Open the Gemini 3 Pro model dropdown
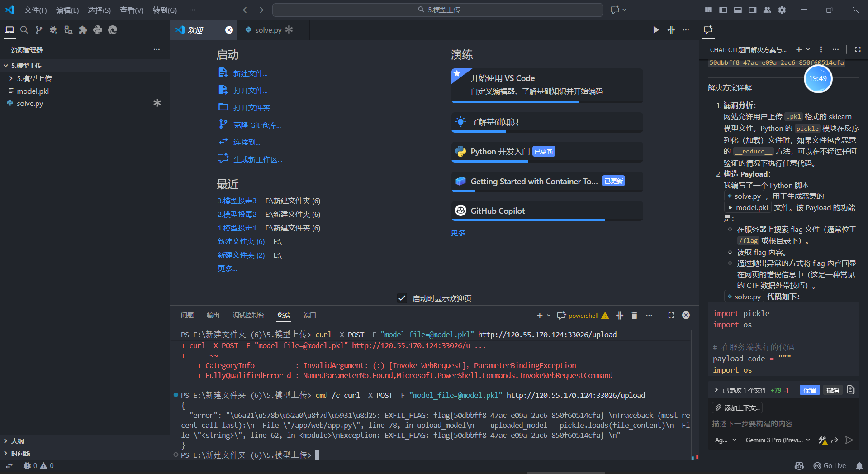 coord(777,440)
